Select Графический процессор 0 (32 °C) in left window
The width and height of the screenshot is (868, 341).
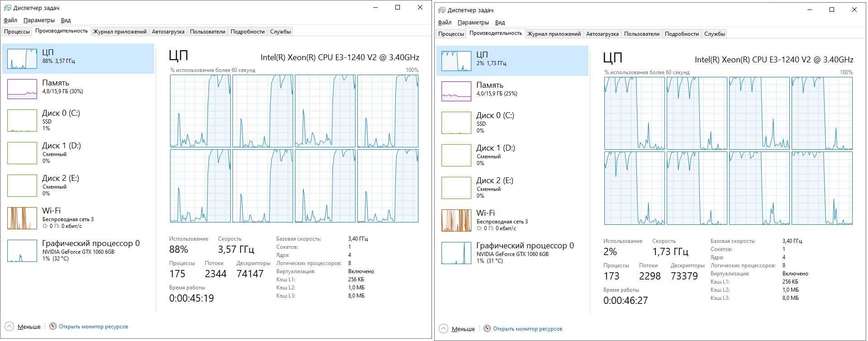(78, 251)
